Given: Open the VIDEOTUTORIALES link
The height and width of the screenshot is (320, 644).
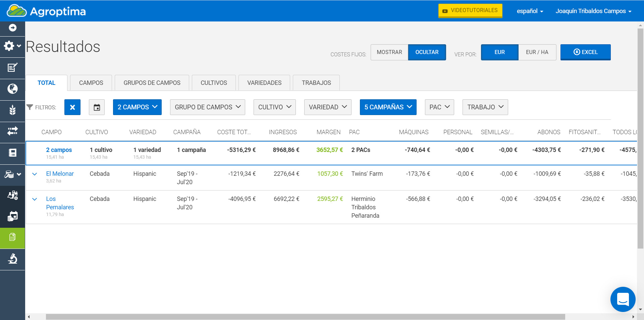Looking at the screenshot, I should (x=470, y=11).
